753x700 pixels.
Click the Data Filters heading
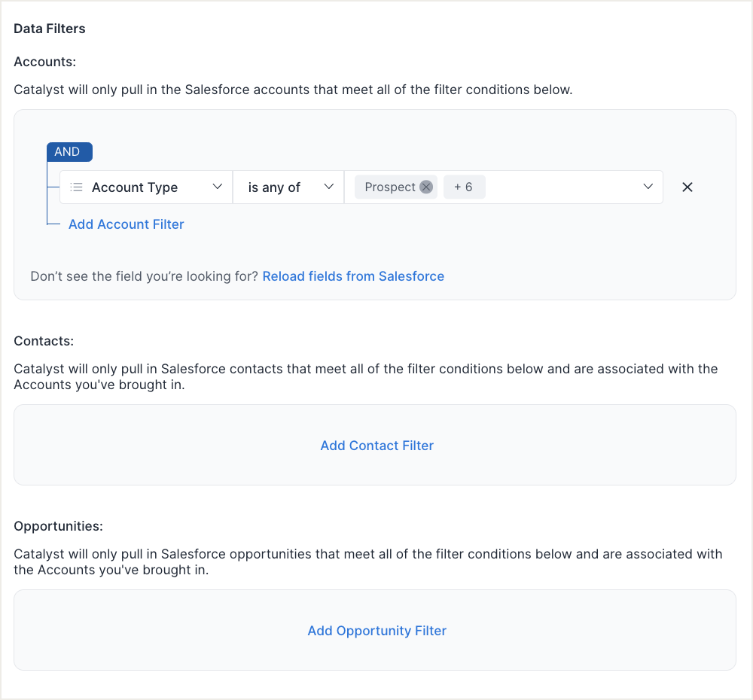(50, 29)
